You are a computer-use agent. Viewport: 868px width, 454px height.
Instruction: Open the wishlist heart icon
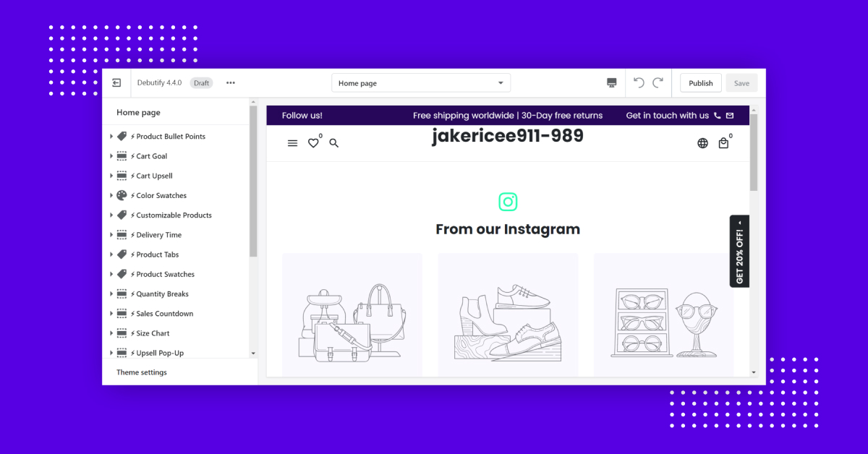pyautogui.click(x=313, y=143)
